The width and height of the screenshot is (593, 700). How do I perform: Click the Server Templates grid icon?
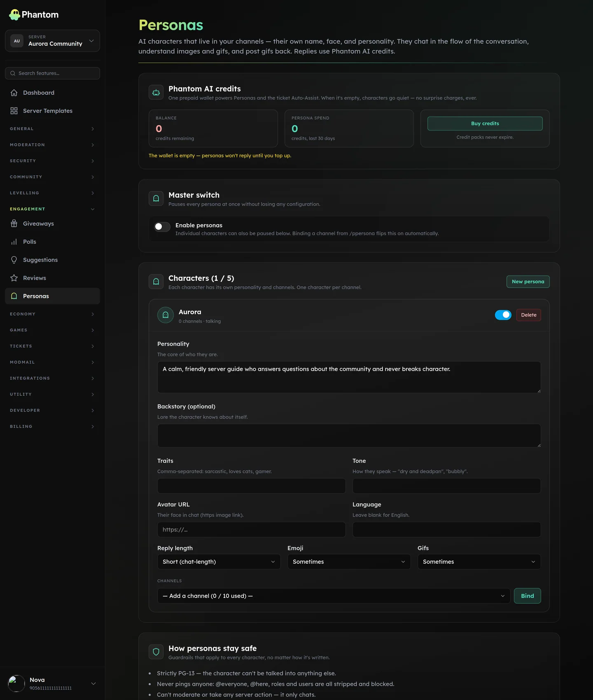[x=14, y=111]
